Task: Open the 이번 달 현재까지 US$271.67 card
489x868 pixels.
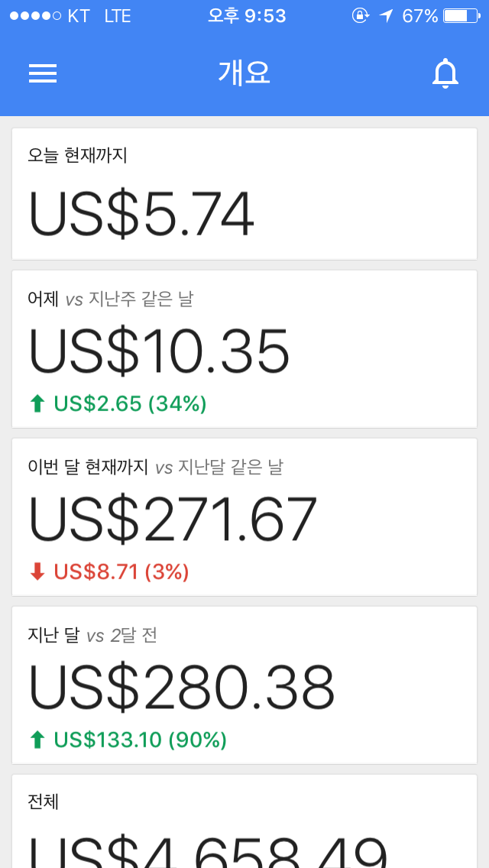Action: (244, 517)
